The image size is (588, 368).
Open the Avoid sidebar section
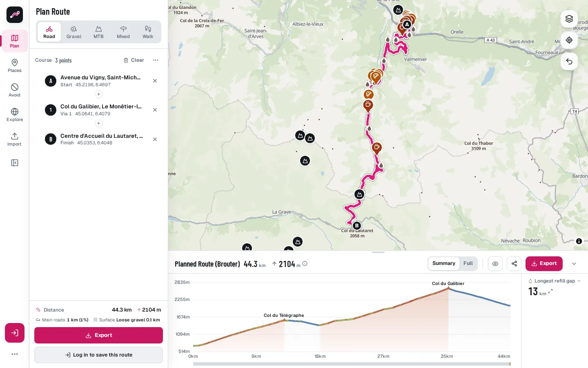pyautogui.click(x=15, y=90)
